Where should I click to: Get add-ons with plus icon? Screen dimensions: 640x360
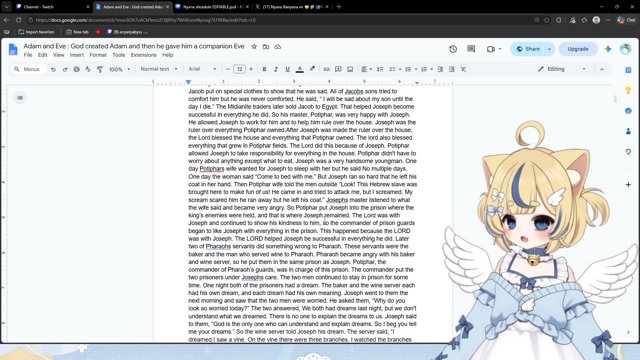click(628, 184)
